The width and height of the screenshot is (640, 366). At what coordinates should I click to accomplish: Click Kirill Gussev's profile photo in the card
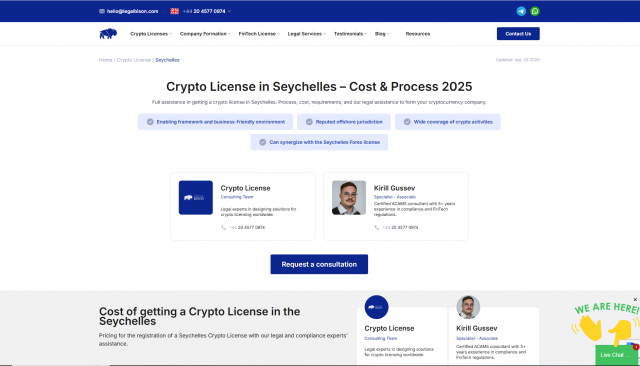[x=349, y=197]
